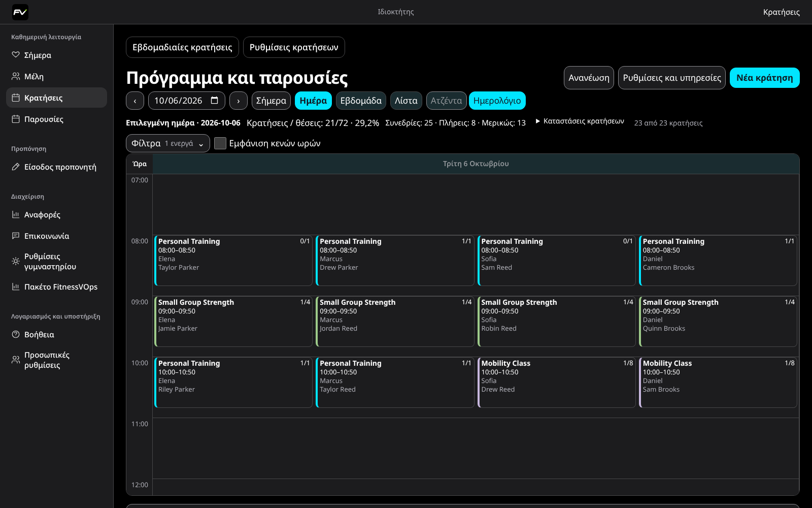The image size is (812, 508).
Task: Open Mobility Class with Drew Reed
Action: pos(557,383)
